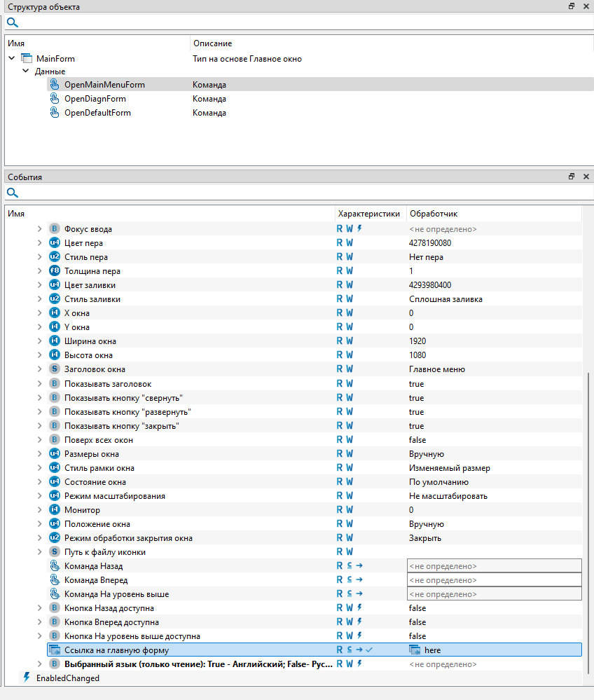Click search icon in События panel
This screenshot has width=594, height=700.
pyautogui.click(x=12, y=193)
